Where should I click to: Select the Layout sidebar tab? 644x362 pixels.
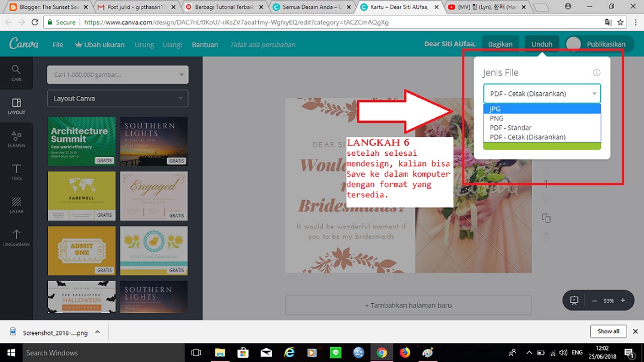(x=16, y=106)
